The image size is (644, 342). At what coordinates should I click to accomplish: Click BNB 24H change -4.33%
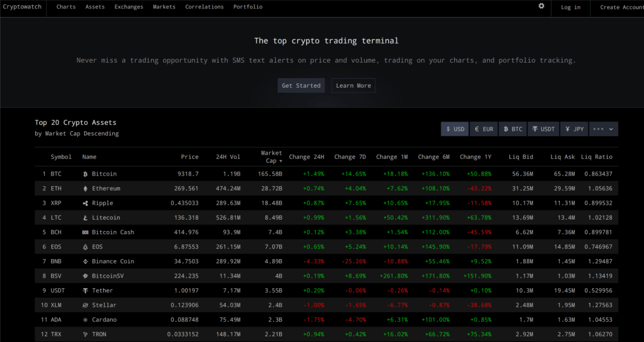(x=313, y=261)
